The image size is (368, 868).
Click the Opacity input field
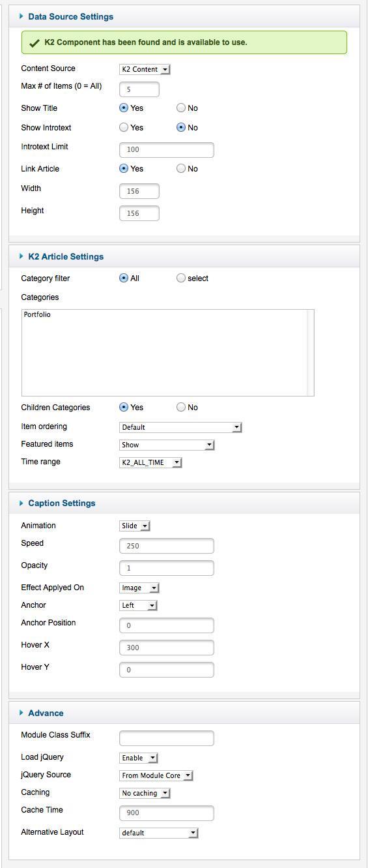click(x=167, y=568)
